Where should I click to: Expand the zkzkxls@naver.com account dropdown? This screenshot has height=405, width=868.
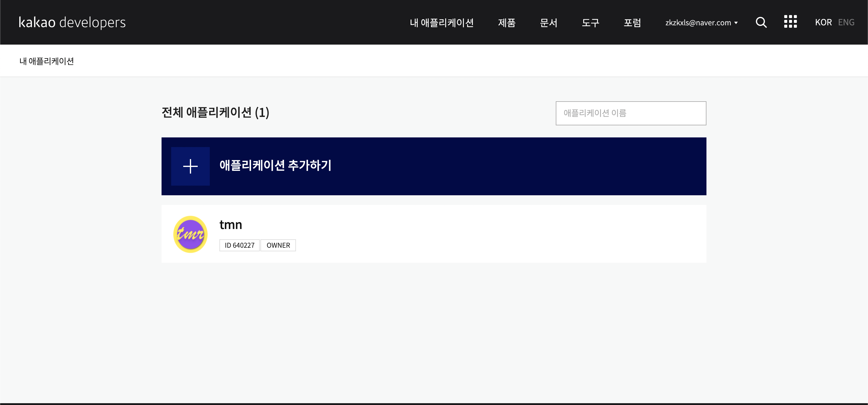coord(701,23)
